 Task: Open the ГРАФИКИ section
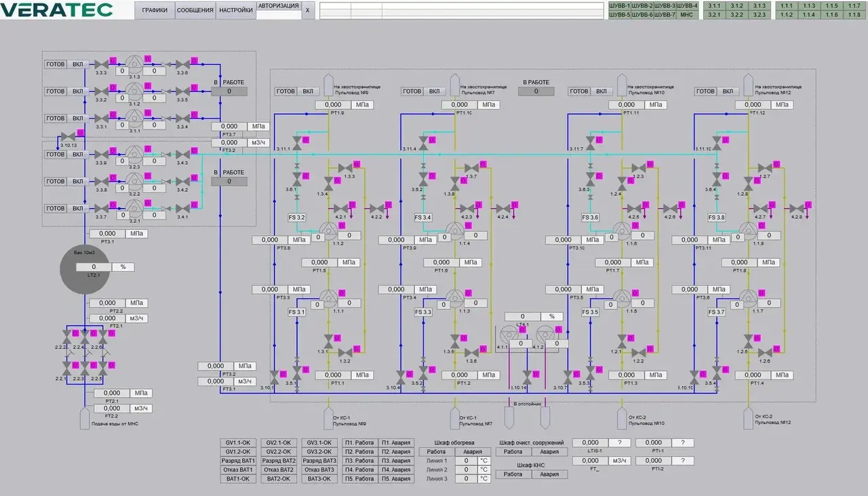tap(155, 10)
